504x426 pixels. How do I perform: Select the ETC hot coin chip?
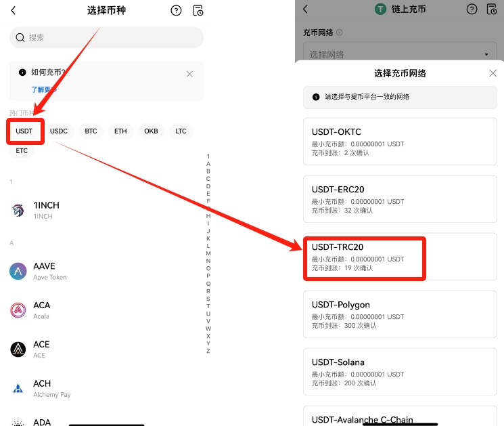click(x=22, y=150)
